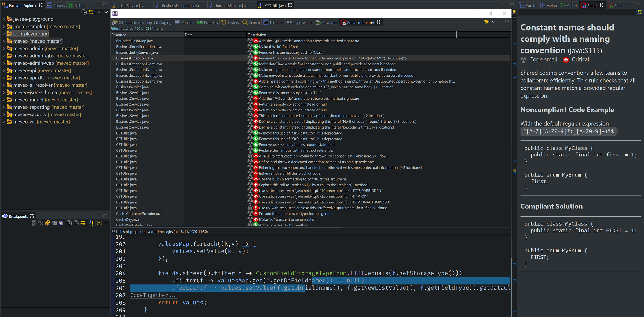Open the Console tab
Screen dimensions: 644x317
tap(185, 23)
